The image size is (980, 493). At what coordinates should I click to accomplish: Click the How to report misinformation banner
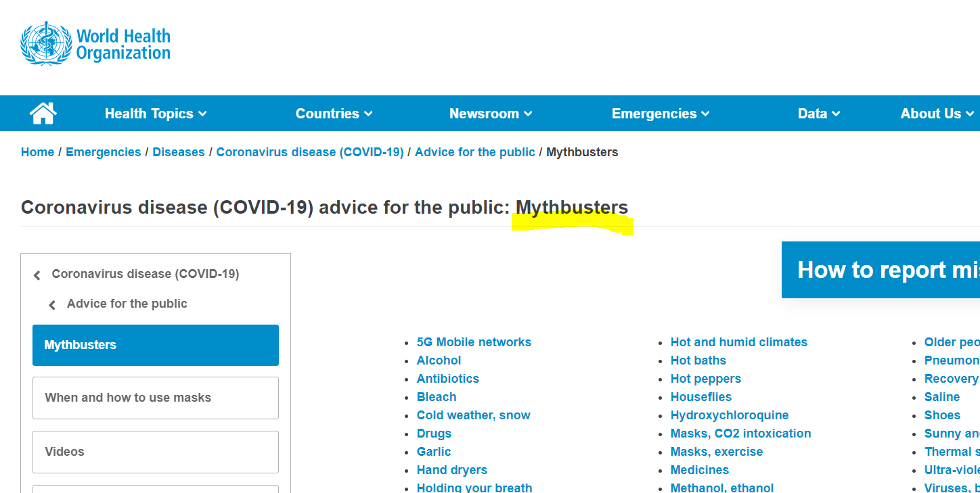point(881,270)
